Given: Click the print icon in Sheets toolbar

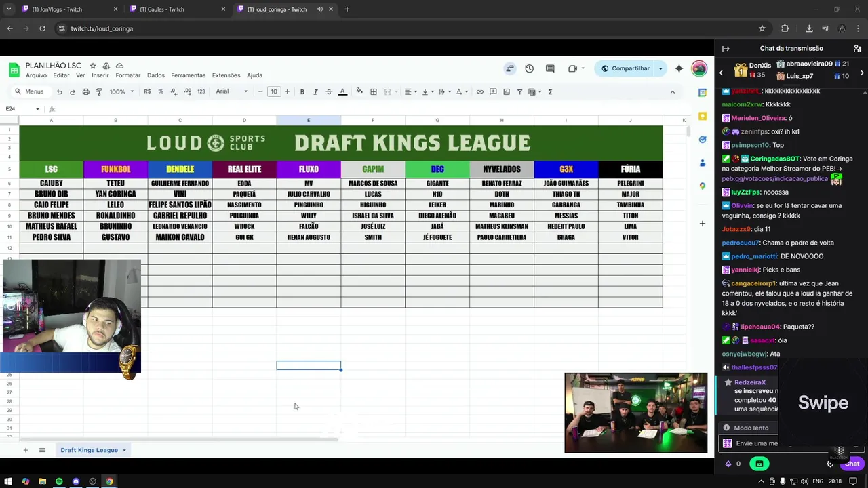Looking at the screenshot, I should pos(85,91).
